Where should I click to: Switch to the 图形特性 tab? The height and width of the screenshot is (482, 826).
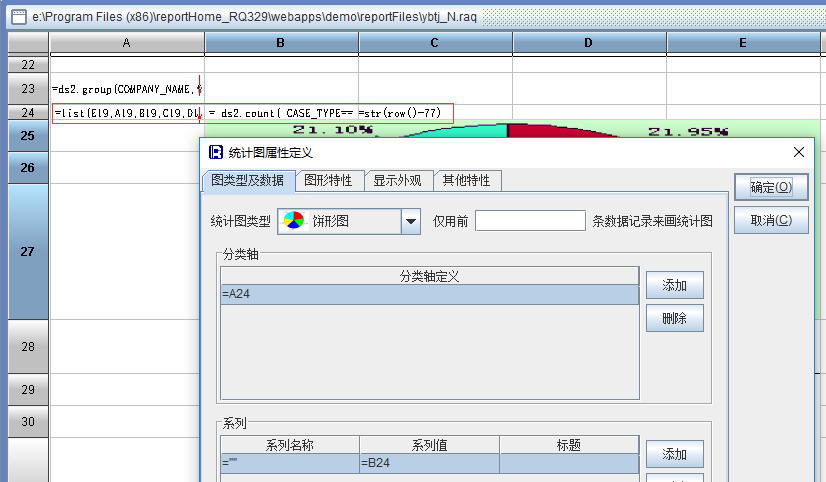point(329,181)
